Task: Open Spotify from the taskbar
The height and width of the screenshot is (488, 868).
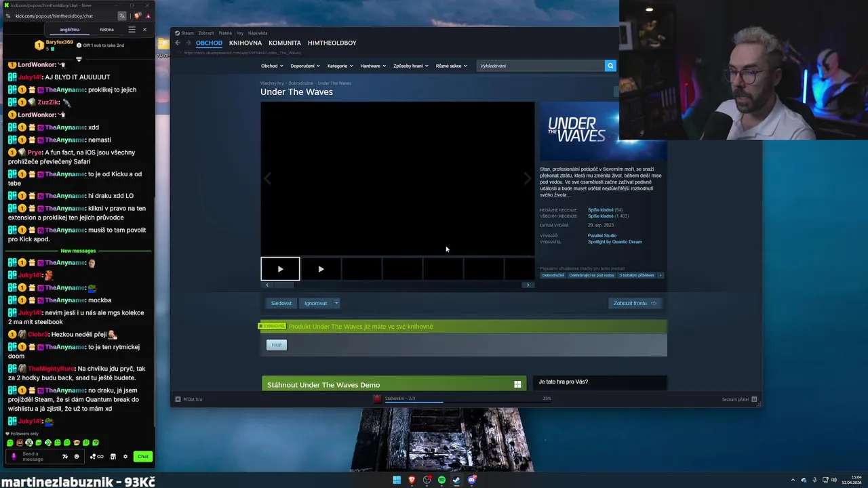Action: (x=441, y=480)
